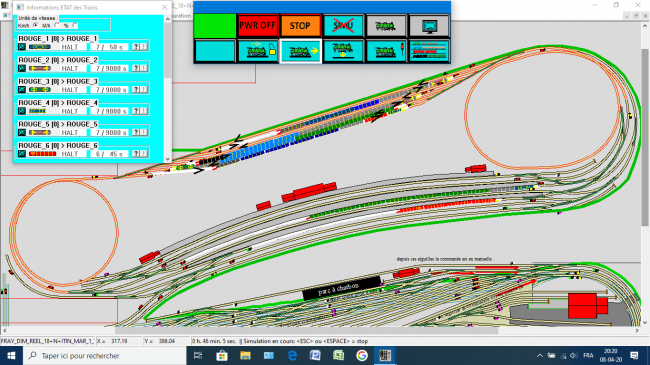Open the Windows Start menu

pos(11,355)
